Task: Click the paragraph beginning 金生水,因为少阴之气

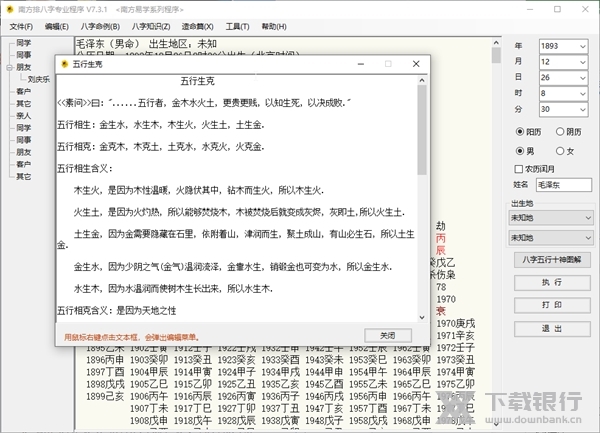Action: point(233,267)
